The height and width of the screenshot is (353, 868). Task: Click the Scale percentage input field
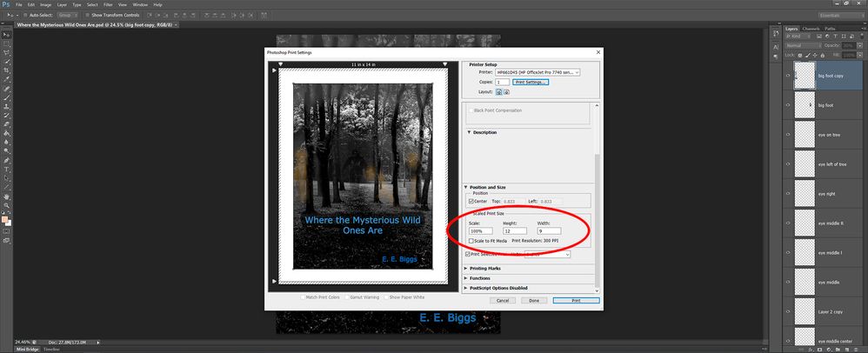coord(481,231)
